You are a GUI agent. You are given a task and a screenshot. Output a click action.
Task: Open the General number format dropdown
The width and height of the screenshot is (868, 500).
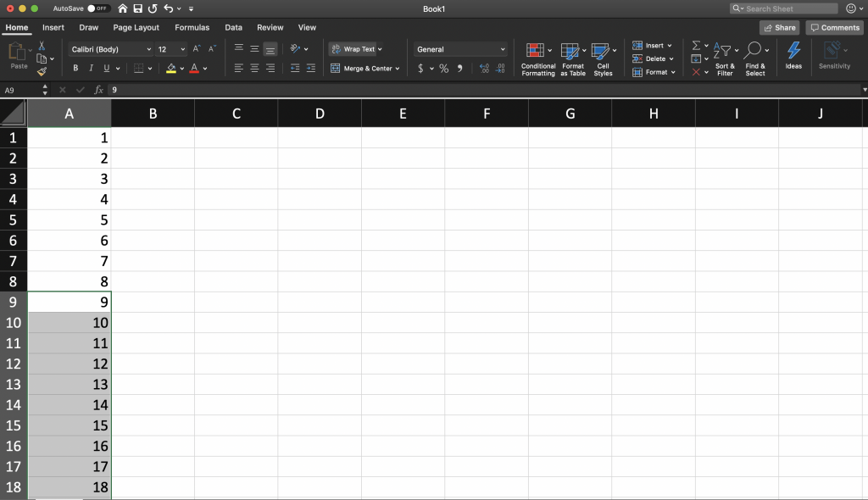pos(460,49)
